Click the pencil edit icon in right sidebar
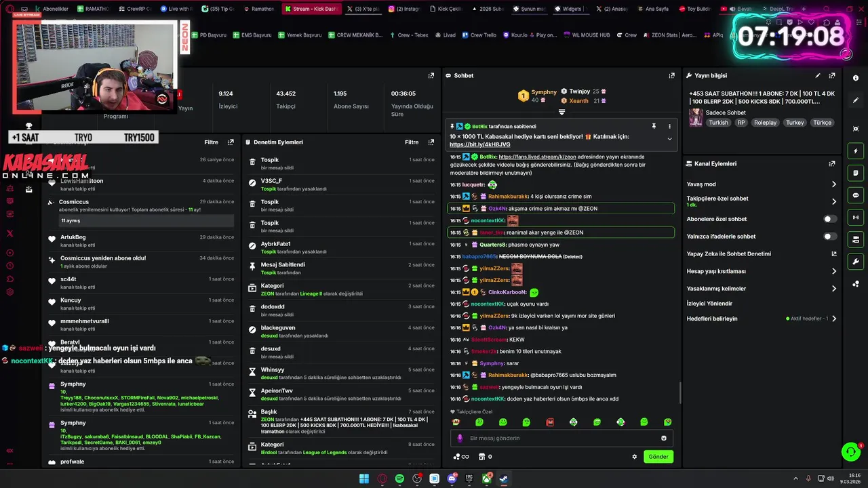Viewport: 868px width, 488px height. click(856, 100)
